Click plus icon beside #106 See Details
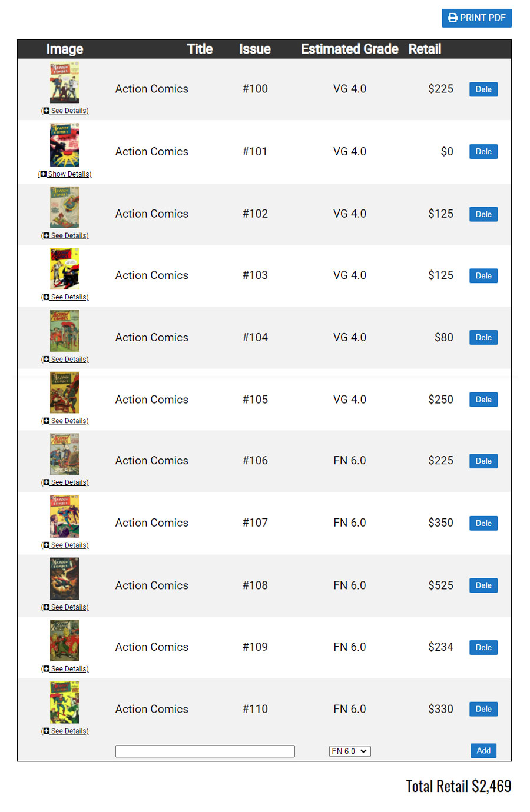This screenshot has height=812, width=530. coord(46,482)
